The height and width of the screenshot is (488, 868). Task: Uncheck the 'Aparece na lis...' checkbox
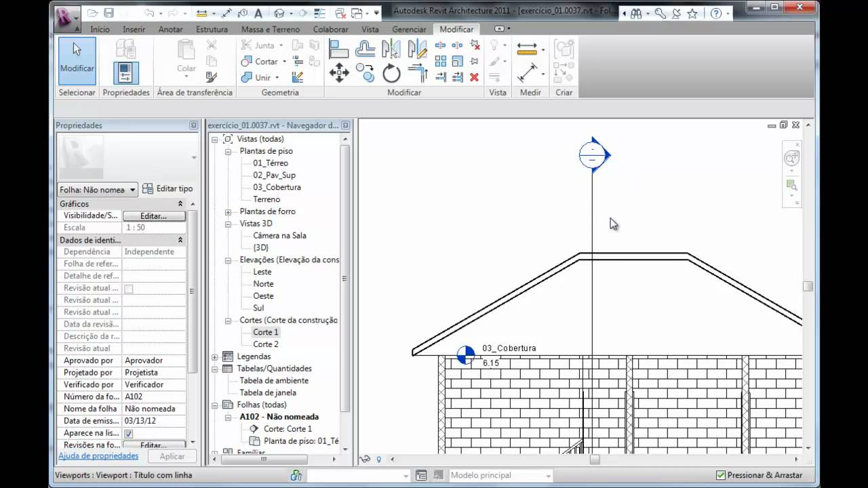[129, 433]
